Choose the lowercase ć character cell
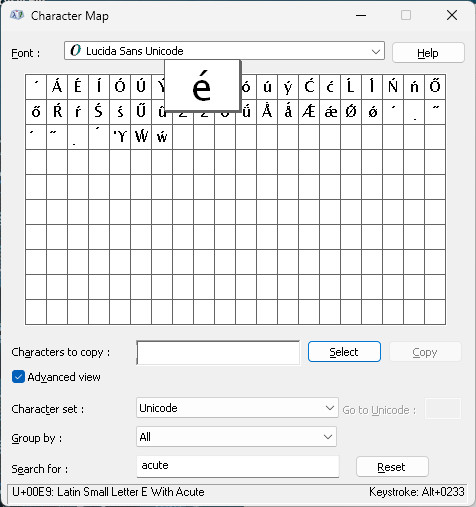Screen dimensions: 476x507 coord(330,87)
